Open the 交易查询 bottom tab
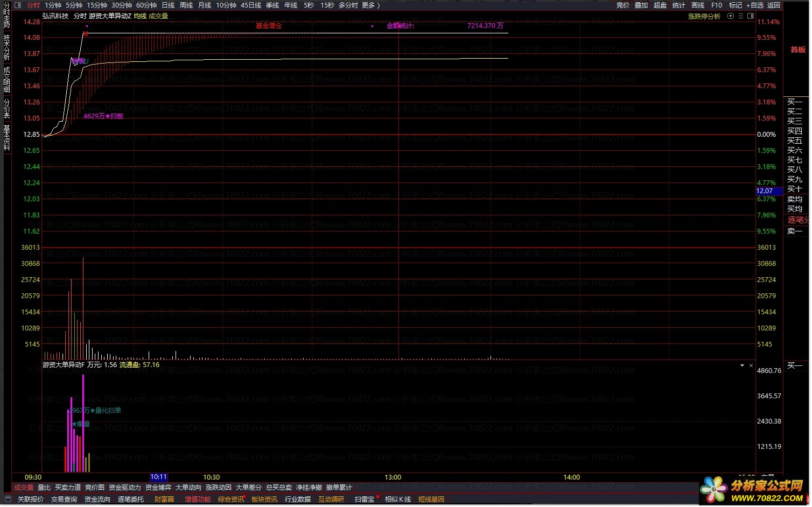Screen dimensions: 812x507 click(x=64, y=499)
